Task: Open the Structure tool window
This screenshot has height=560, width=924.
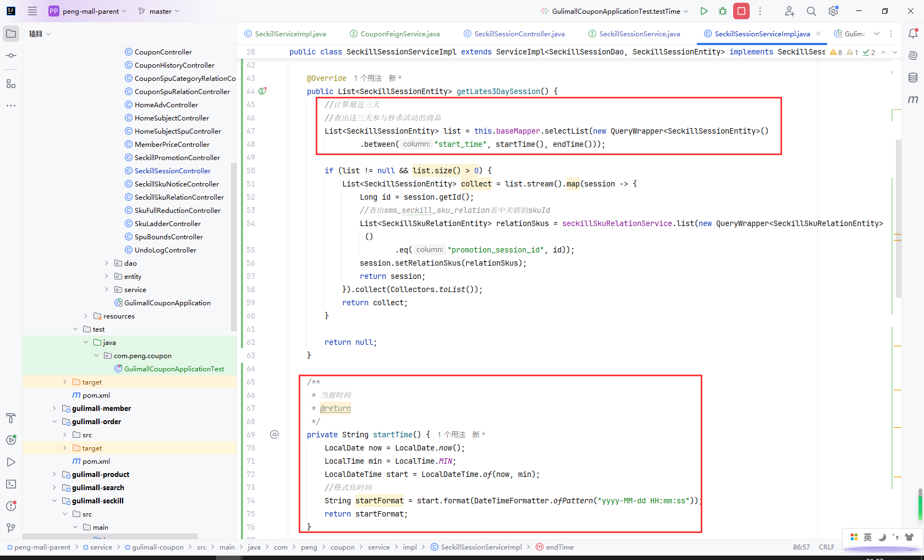Action: point(11,84)
